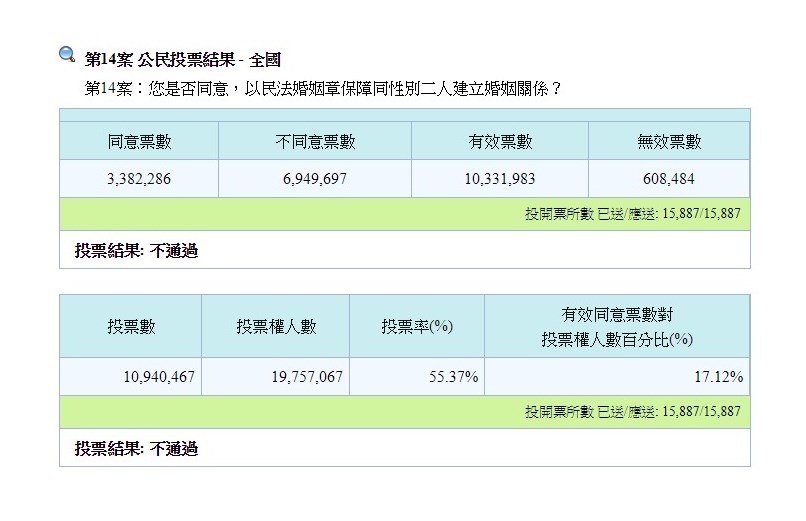Image resolution: width=806 pixels, height=521 pixels.
Task: Click the 投票權人數 column header
Action: tap(276, 326)
